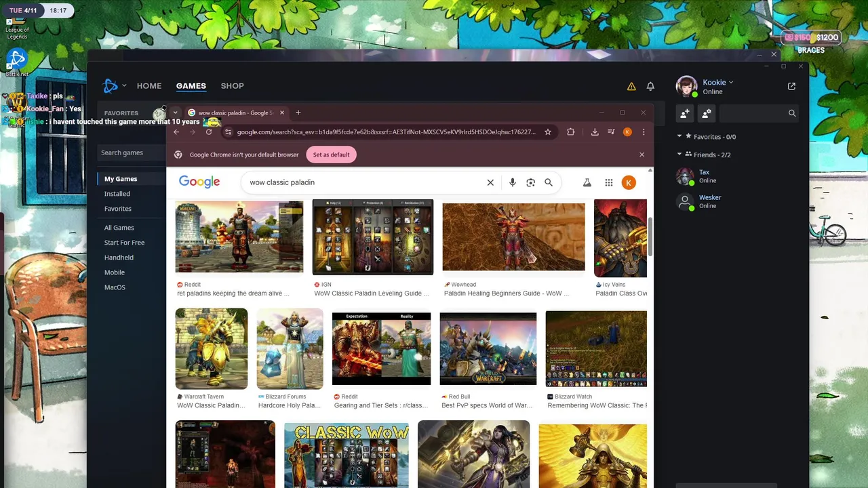Open Chrome three-dot menu
This screenshot has height=488, width=868.
point(644,132)
